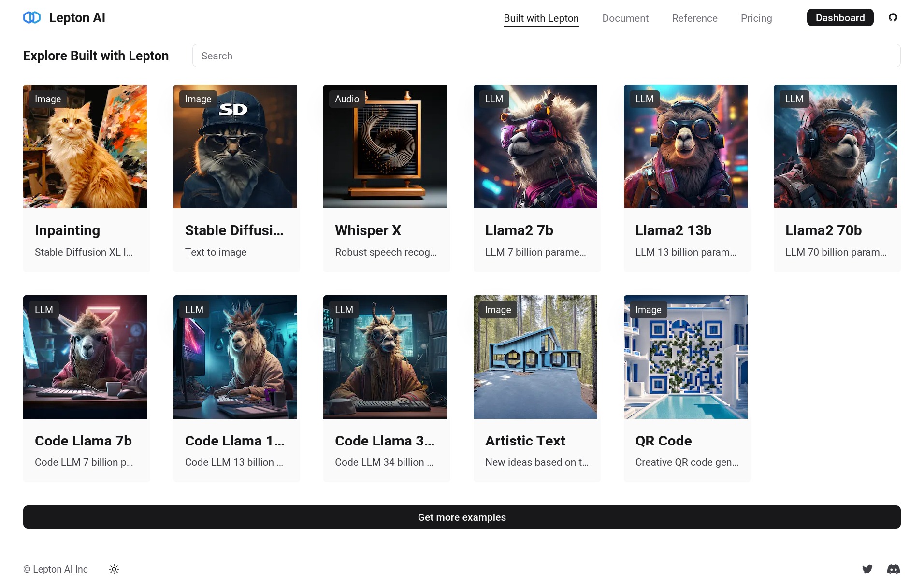This screenshot has height=587, width=924.
Task: Click the Whisper X card title
Action: (368, 230)
